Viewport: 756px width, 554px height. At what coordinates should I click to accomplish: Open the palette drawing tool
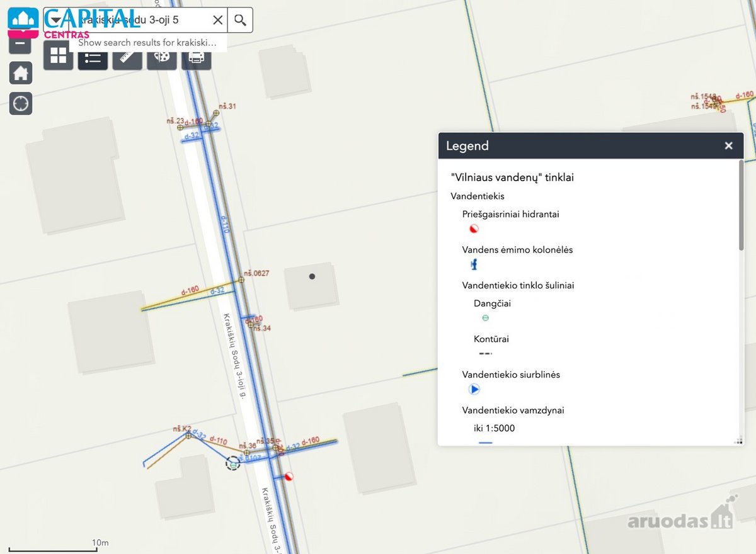tap(162, 60)
